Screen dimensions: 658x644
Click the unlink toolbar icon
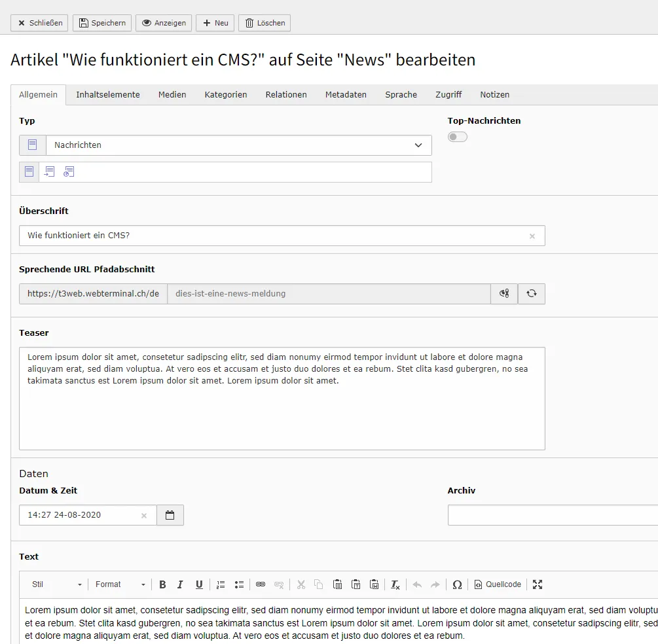(x=279, y=584)
